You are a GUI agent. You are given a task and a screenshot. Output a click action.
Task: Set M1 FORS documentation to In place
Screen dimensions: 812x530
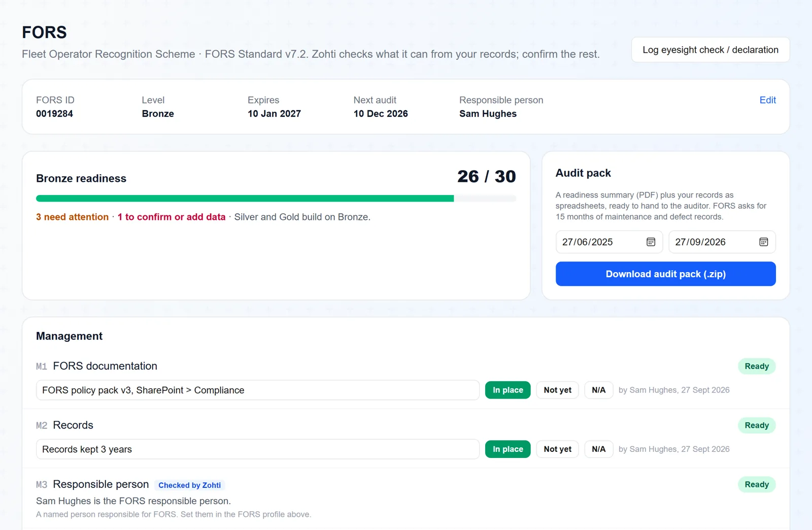click(507, 390)
